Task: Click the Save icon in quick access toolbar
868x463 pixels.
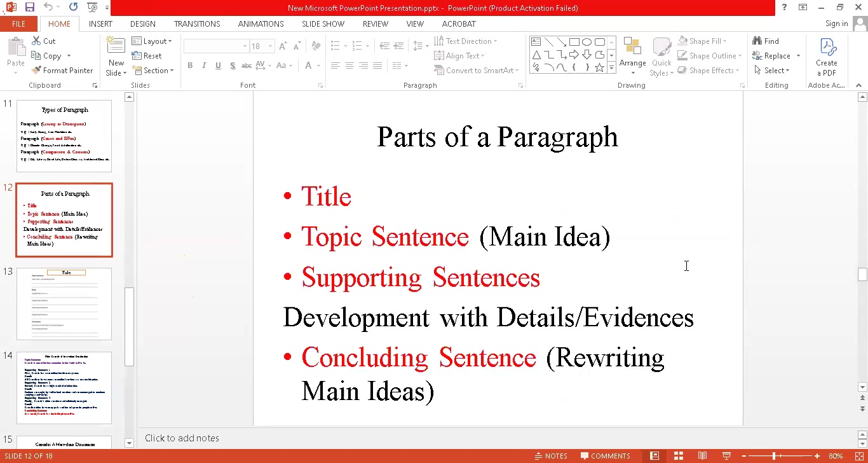Action: pyautogui.click(x=29, y=8)
